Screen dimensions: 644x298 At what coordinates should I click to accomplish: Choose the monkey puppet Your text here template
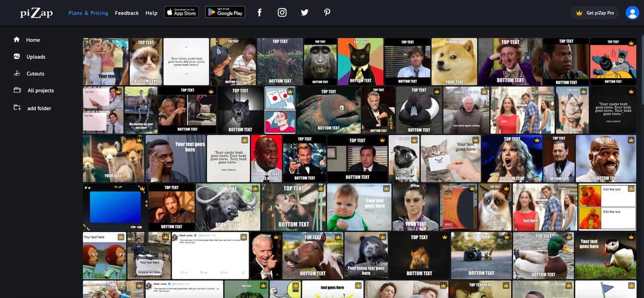tap(105, 256)
